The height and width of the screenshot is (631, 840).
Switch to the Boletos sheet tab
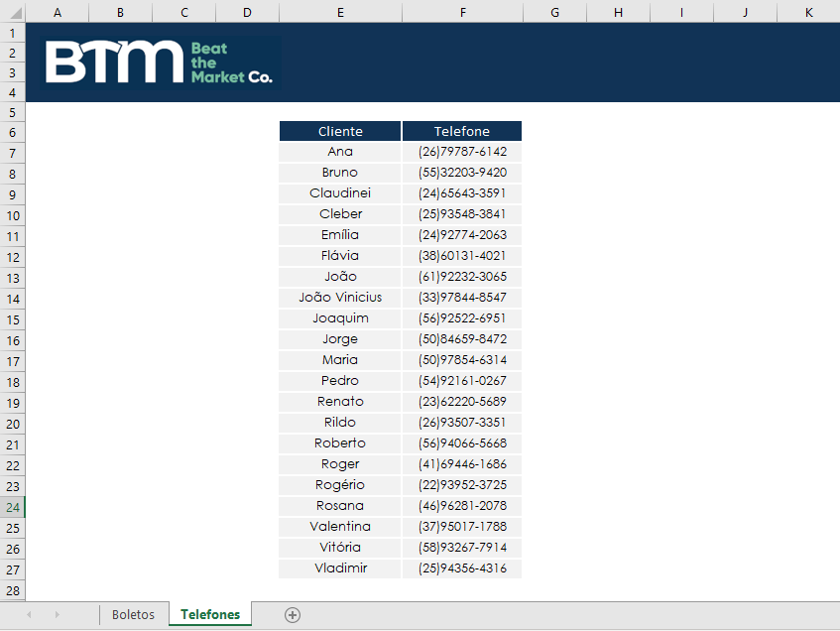(x=133, y=614)
